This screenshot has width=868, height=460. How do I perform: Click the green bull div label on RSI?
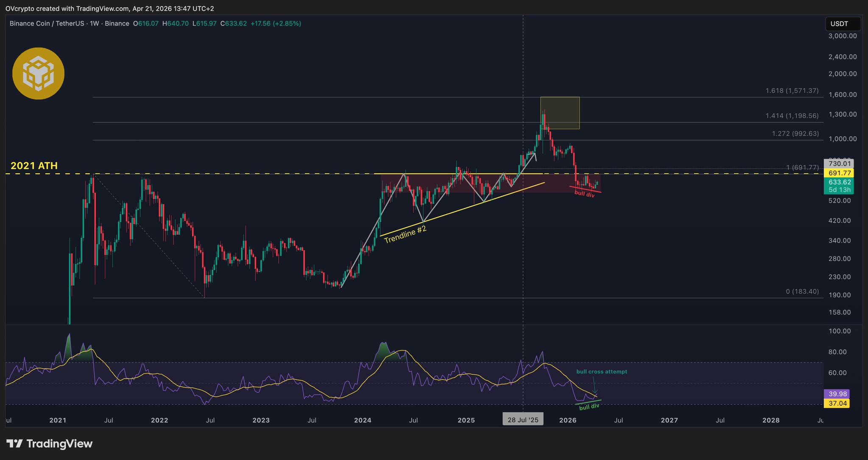point(589,407)
